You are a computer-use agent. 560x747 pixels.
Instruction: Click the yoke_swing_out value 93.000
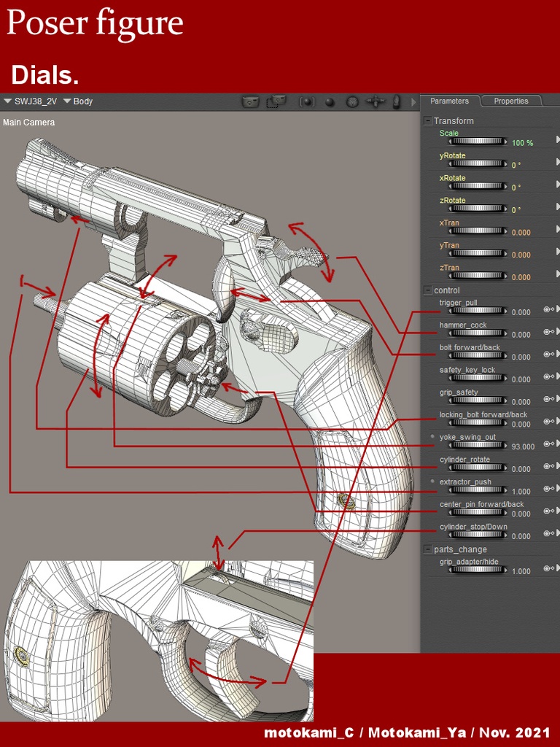tap(523, 446)
